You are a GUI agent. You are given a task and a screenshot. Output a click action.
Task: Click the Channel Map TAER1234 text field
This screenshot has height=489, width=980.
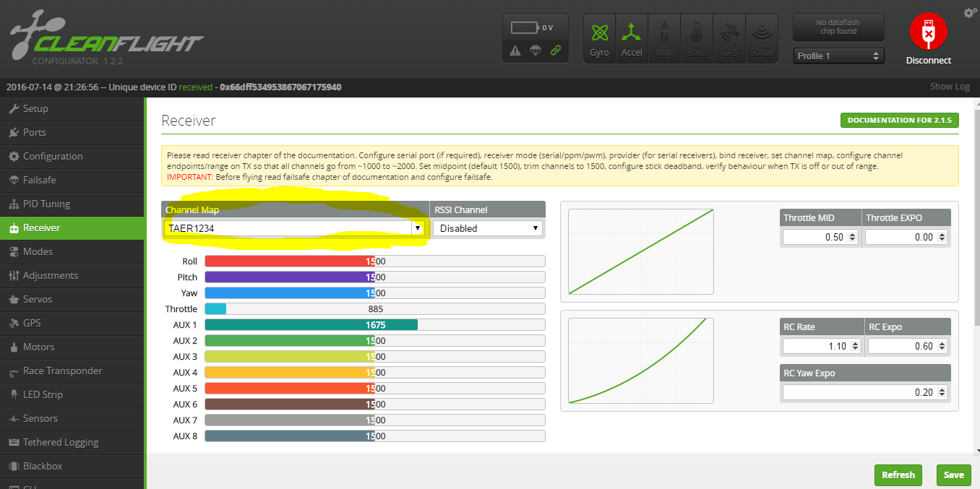pyautogui.click(x=288, y=228)
